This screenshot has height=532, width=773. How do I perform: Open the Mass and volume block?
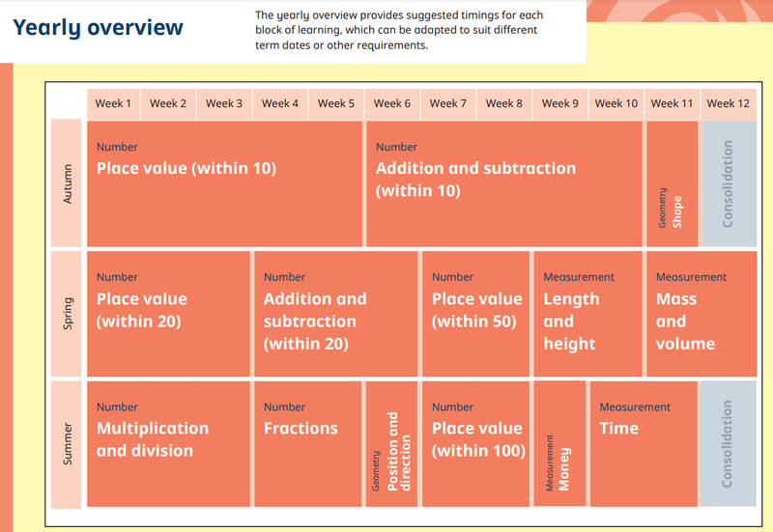[x=701, y=314]
